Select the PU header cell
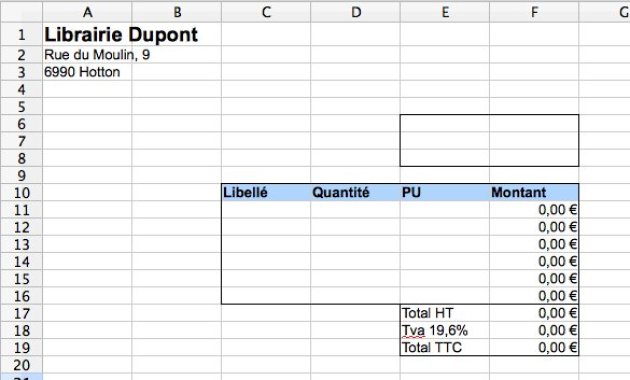Image resolution: width=630 pixels, height=380 pixels. [445, 192]
